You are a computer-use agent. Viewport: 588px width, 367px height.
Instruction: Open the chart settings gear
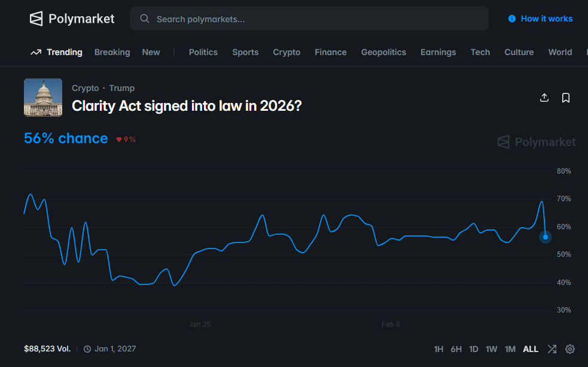click(x=571, y=348)
